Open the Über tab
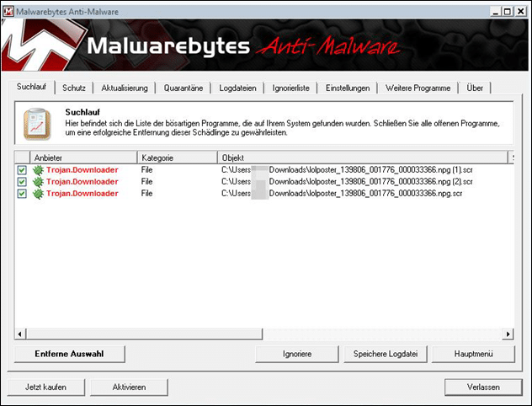The image size is (532, 406). pyautogui.click(x=475, y=88)
